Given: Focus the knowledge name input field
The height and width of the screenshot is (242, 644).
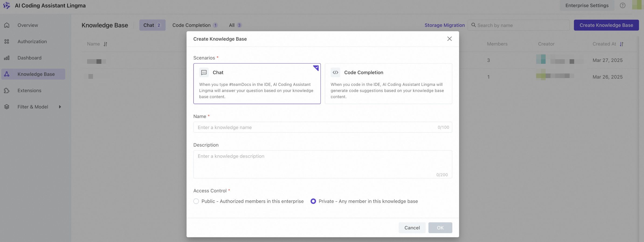Looking at the screenshot, I should (323, 127).
